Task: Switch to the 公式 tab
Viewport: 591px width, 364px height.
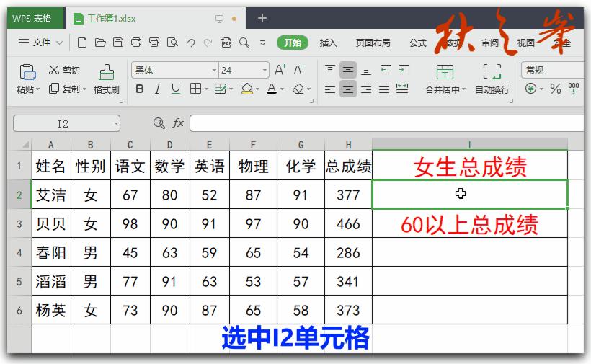Action: (417, 43)
